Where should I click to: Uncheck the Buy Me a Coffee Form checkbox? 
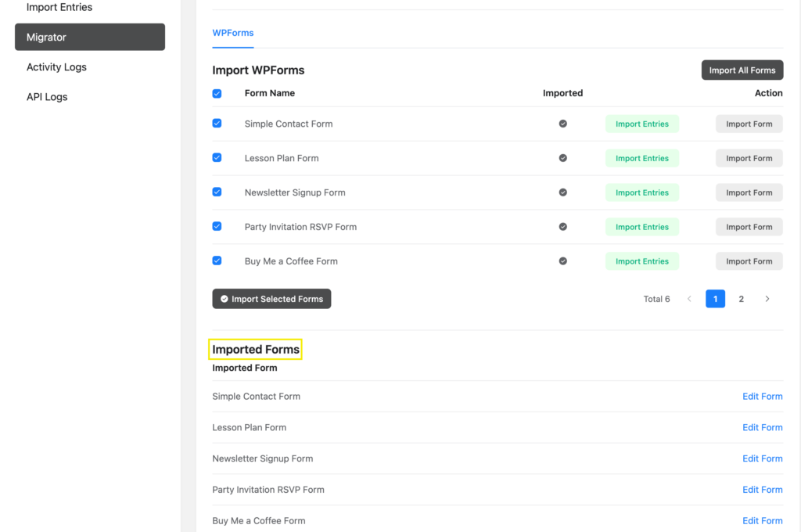[x=217, y=261]
